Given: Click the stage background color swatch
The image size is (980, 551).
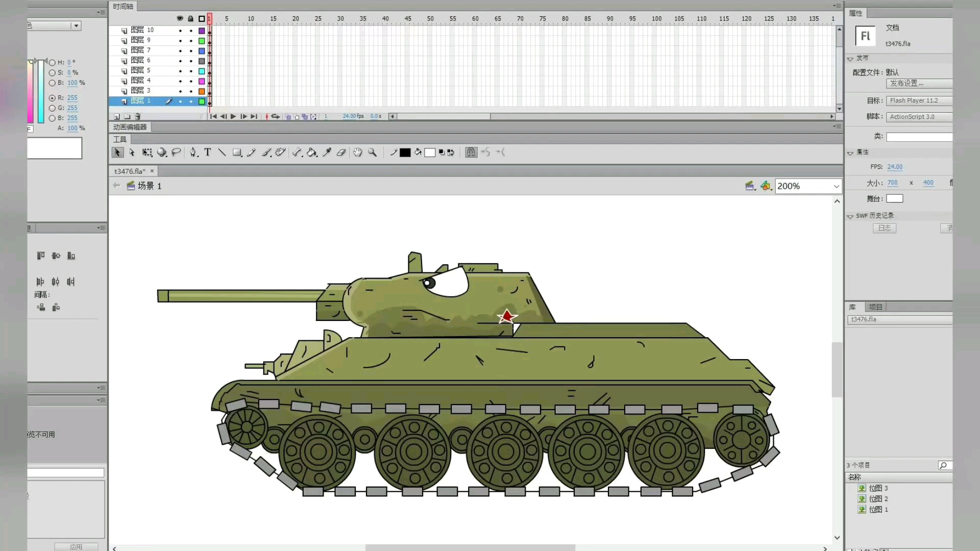Looking at the screenshot, I should point(895,198).
